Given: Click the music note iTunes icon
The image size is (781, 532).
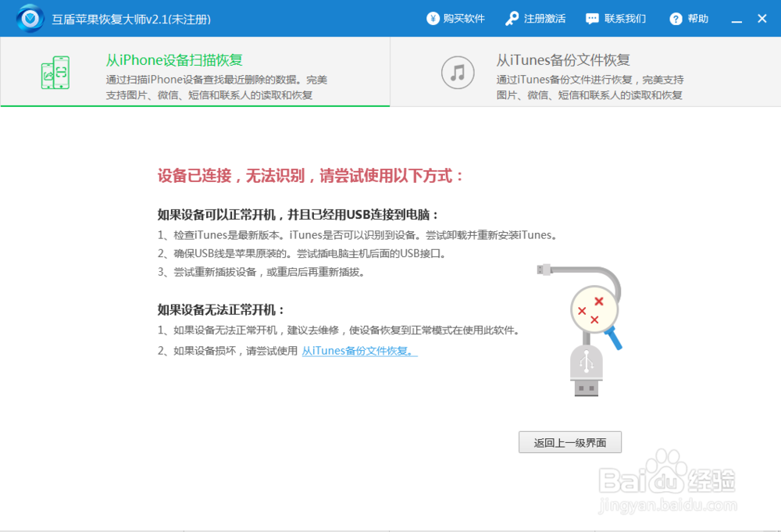Looking at the screenshot, I should pyautogui.click(x=457, y=73).
